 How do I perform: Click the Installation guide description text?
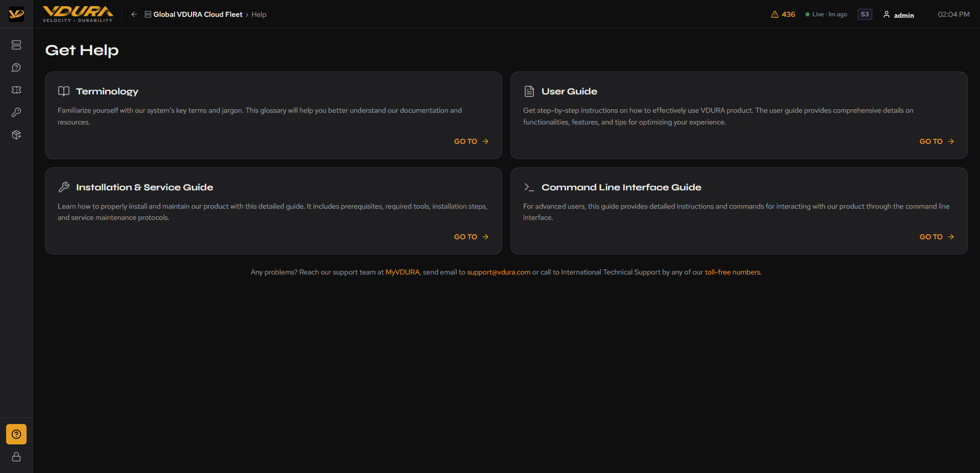tap(273, 212)
